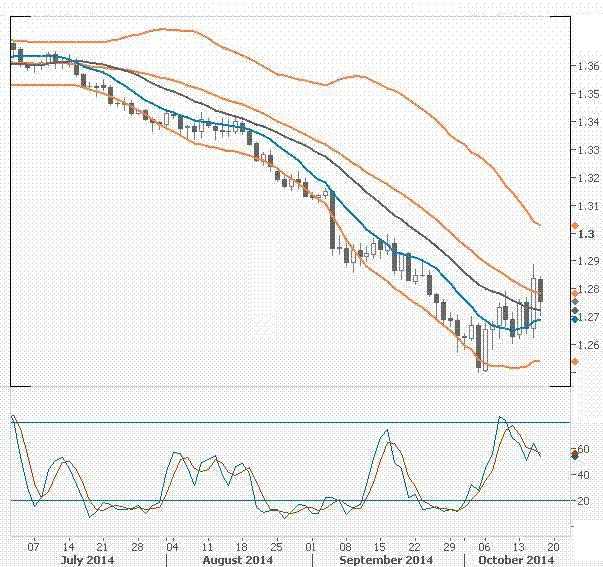This screenshot has width=603, height=567.
Task: Select the last candlestick on the chart
Action: coord(541,290)
